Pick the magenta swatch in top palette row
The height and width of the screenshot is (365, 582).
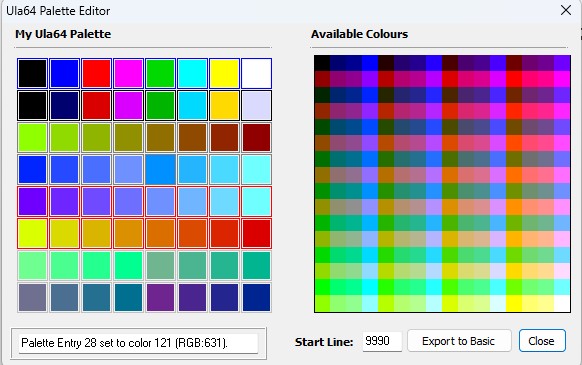click(x=128, y=74)
